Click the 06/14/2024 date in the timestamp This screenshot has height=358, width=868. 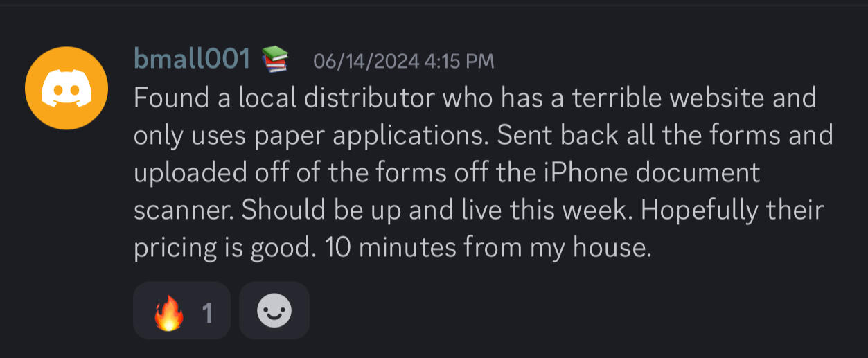click(366, 61)
